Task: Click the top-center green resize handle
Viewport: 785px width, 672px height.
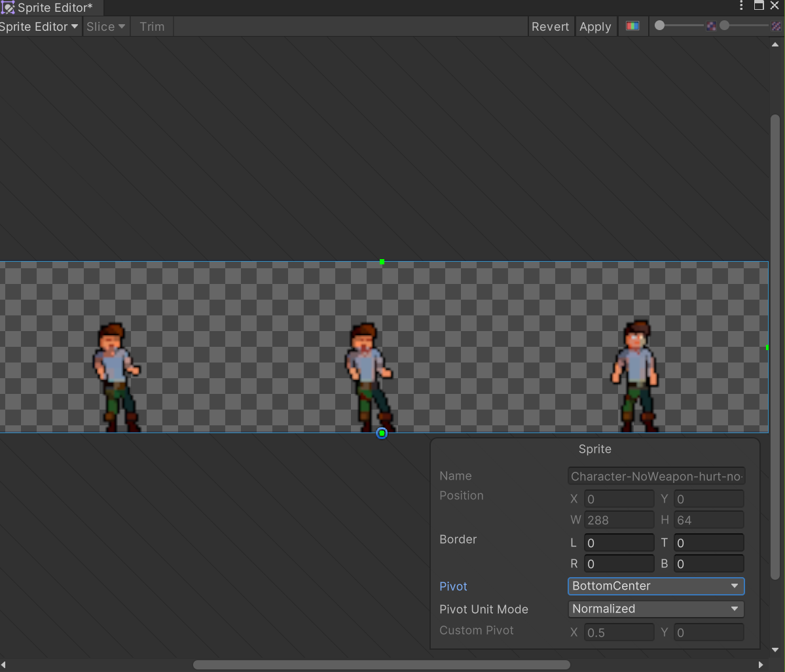Action: (382, 261)
